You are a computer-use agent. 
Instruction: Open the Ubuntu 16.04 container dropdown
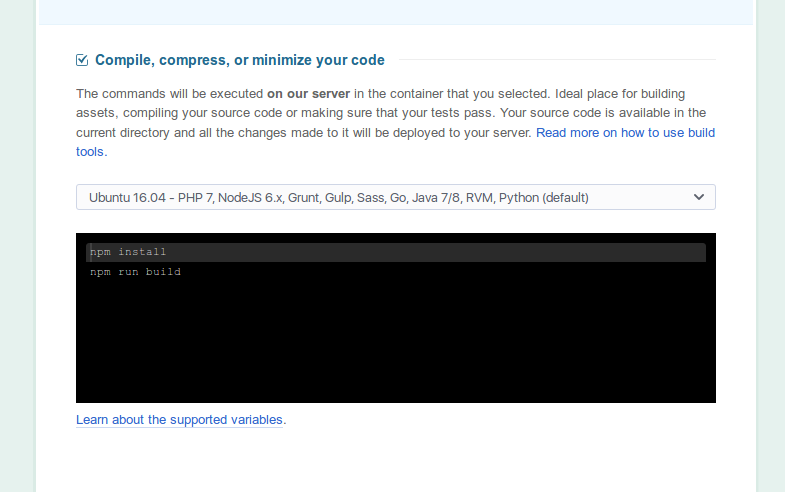point(395,197)
